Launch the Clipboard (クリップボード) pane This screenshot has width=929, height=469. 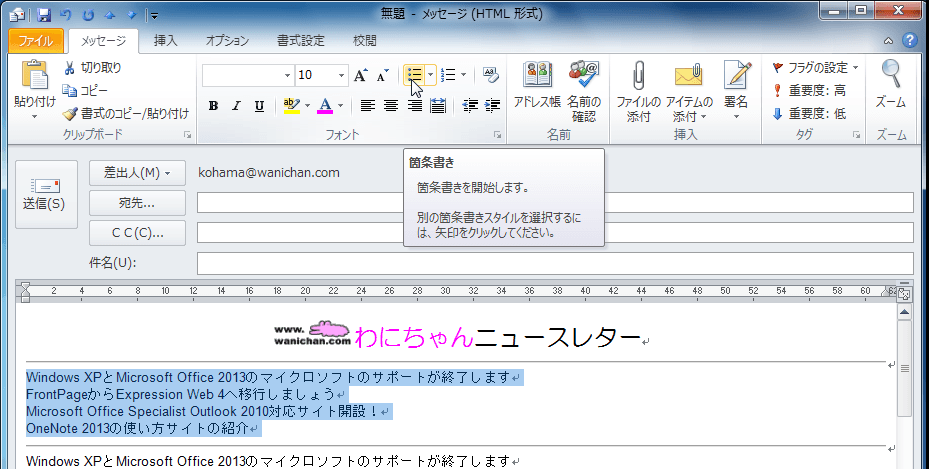pos(188,136)
